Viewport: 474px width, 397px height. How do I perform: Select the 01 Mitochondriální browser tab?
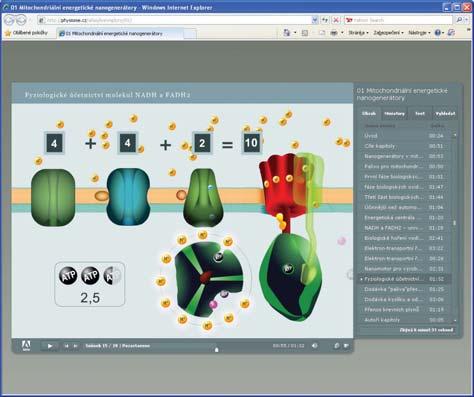120,33
